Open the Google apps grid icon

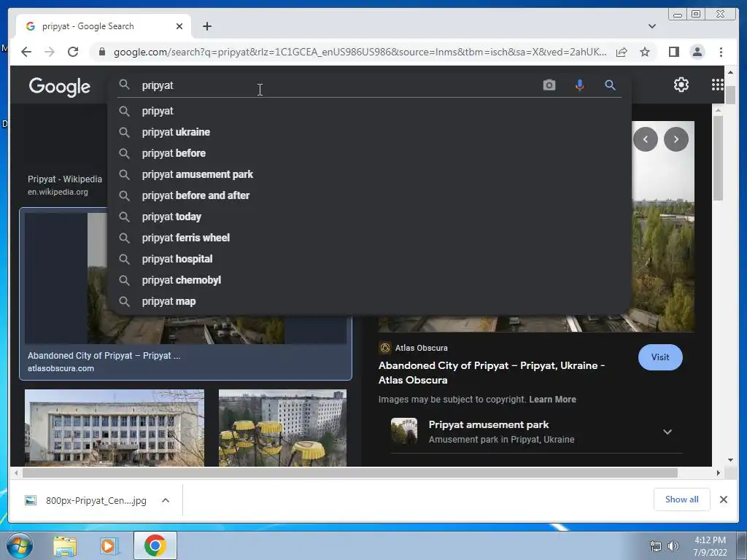click(718, 85)
